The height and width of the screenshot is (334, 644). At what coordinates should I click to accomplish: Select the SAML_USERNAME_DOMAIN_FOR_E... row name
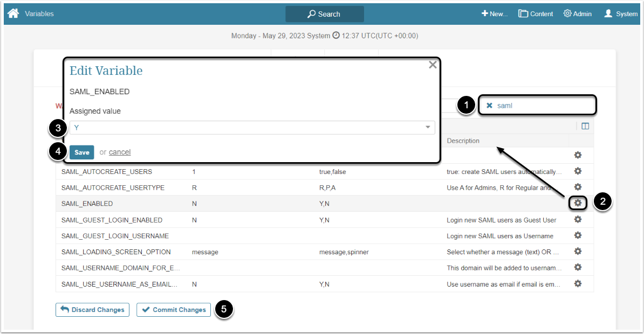pyautogui.click(x=121, y=268)
